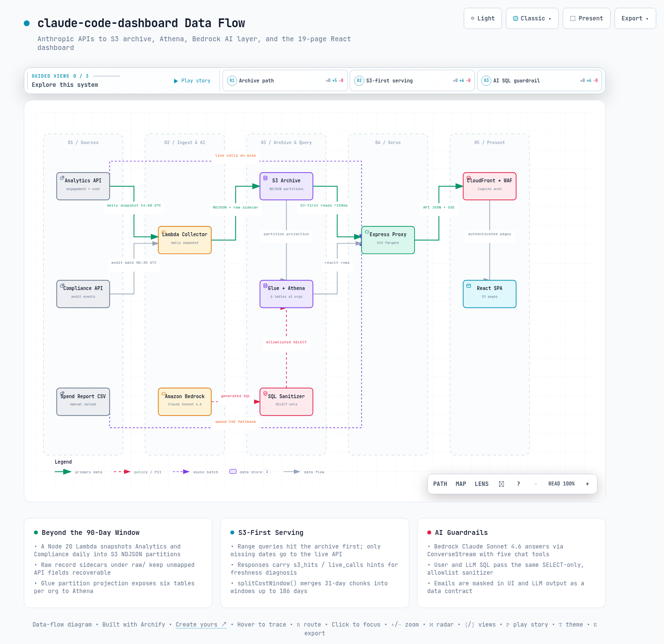
Task: Click the 'daily snapshot 14:00 UTC' edge label
Action: [x=134, y=206]
